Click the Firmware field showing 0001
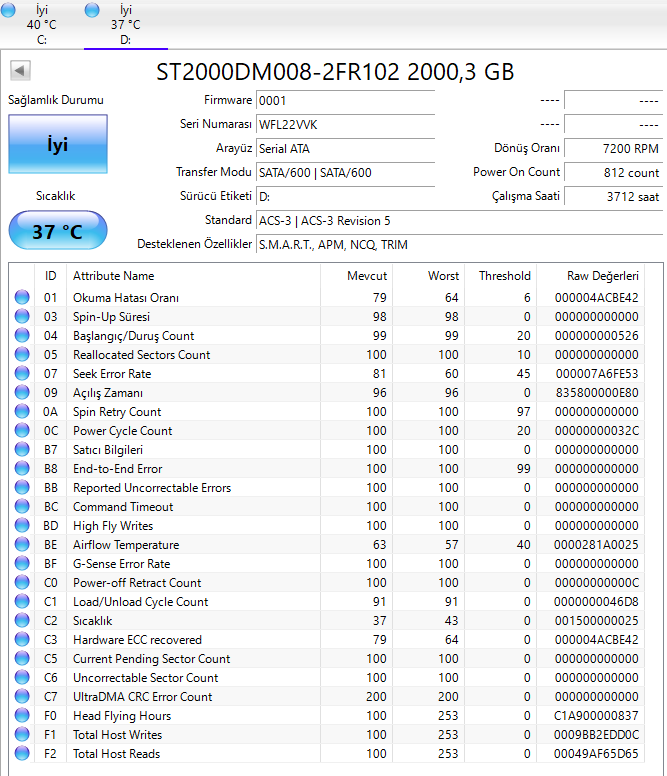667x776 pixels. (345, 100)
